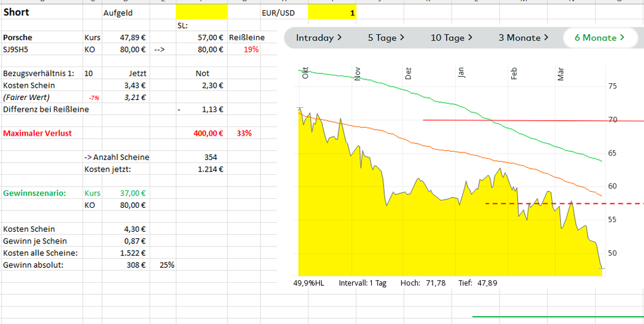Select the 5 Tage time range

(386, 37)
